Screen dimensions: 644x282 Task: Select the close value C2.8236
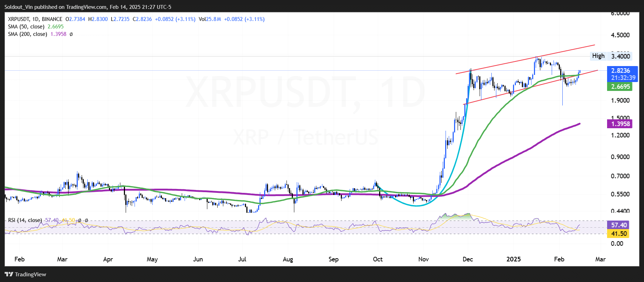point(142,19)
